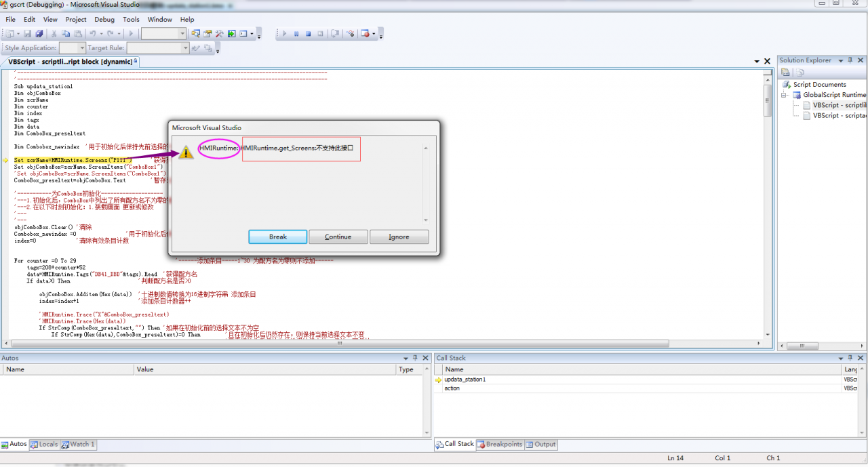Close the Autos panel
The width and height of the screenshot is (868, 467).
426,358
